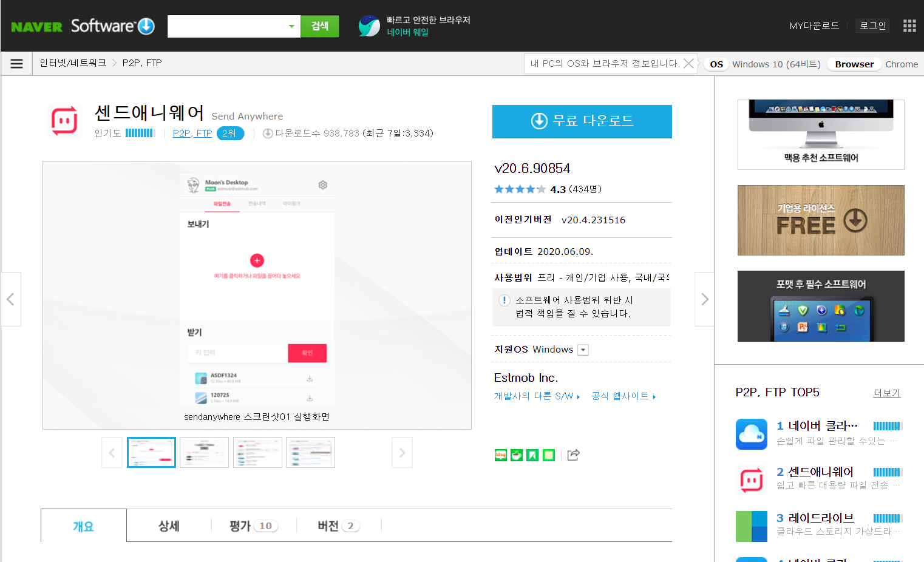Viewport: 924px width, 562px height.
Task: Open the 네이버 웨일 link
Action: coord(408,32)
